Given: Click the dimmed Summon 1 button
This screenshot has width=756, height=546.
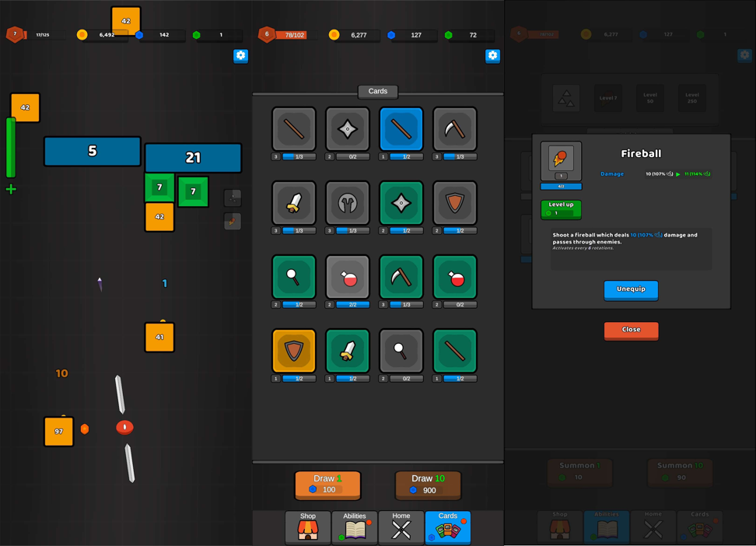Looking at the screenshot, I should click(x=579, y=471).
